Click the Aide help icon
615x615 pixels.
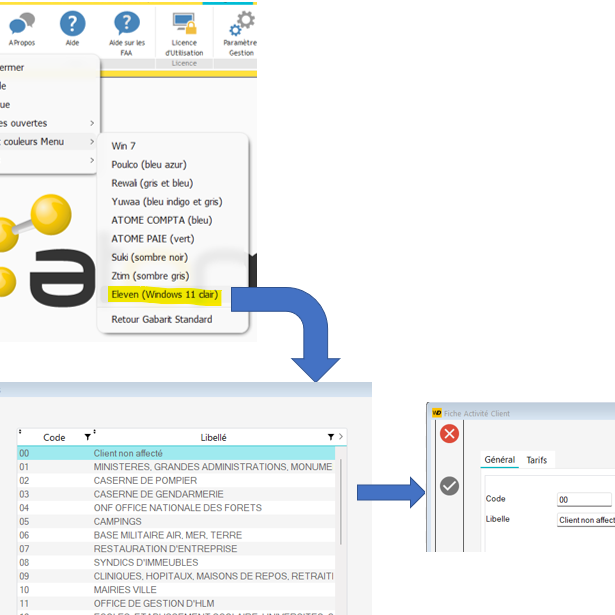(72, 24)
